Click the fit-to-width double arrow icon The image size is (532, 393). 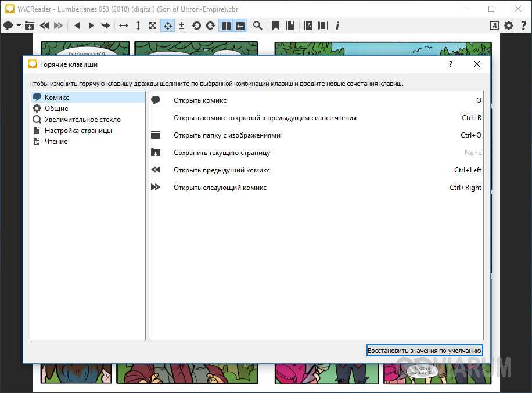coord(123,26)
